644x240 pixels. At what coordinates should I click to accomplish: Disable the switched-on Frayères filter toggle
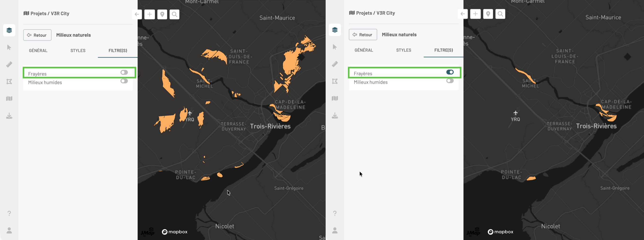(449, 72)
